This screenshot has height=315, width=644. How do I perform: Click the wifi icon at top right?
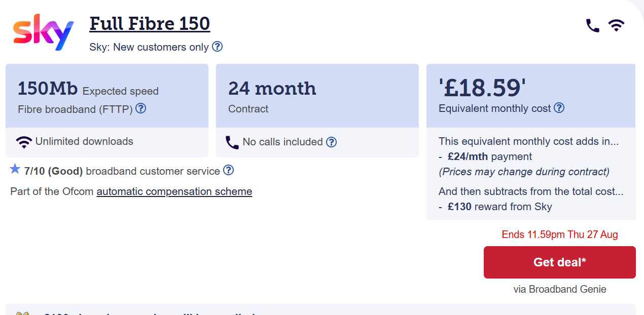pyautogui.click(x=616, y=26)
